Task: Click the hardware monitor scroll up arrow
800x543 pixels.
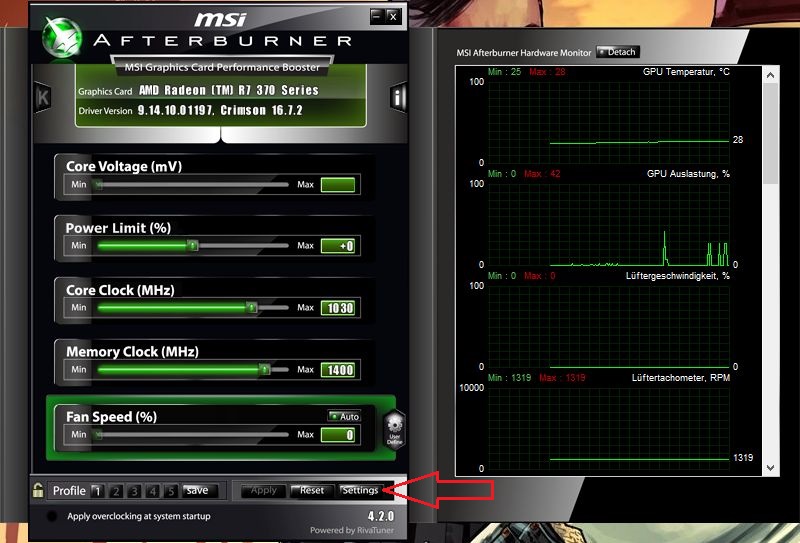Action: point(770,75)
